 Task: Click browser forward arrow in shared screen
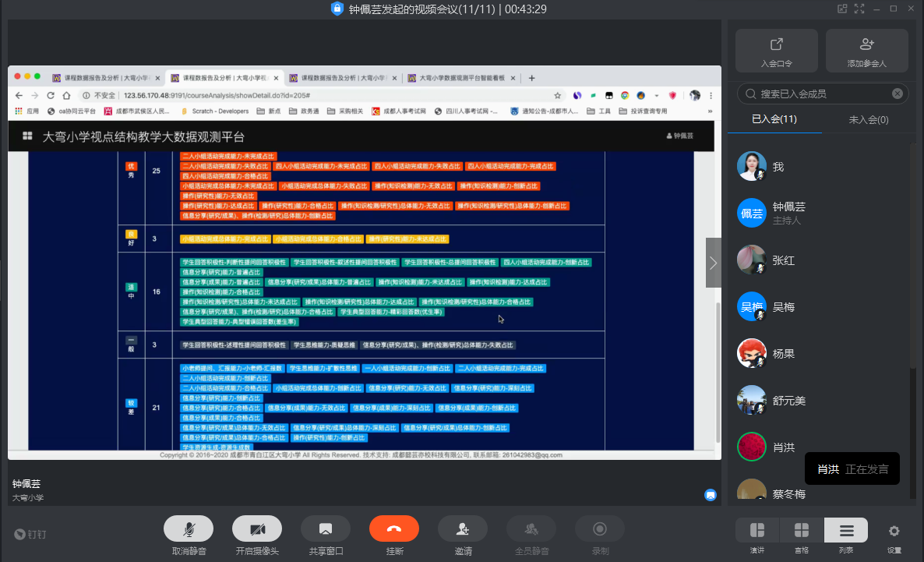pos(35,96)
